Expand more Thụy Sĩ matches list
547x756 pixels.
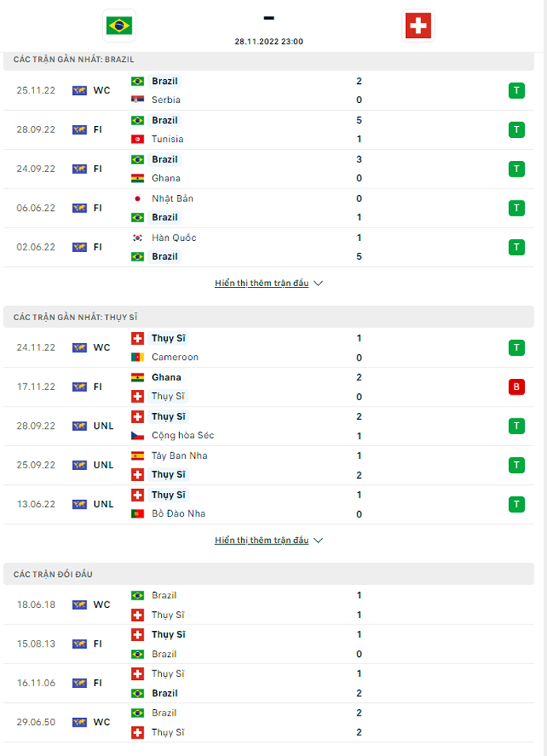tap(269, 540)
